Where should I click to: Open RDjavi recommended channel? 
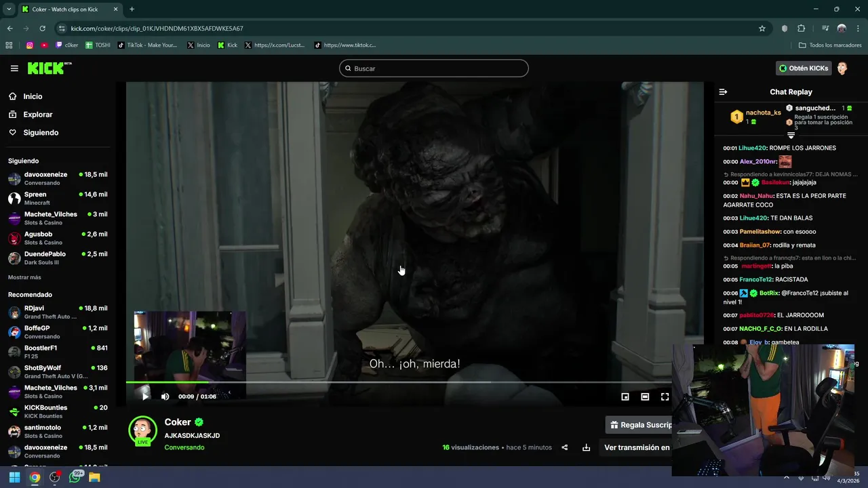point(58,312)
